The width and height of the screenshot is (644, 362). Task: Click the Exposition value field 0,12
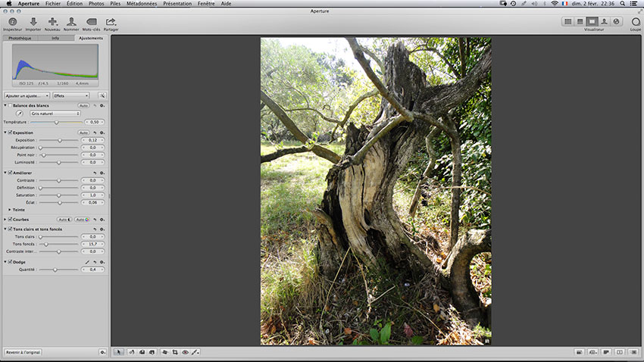[93, 140]
